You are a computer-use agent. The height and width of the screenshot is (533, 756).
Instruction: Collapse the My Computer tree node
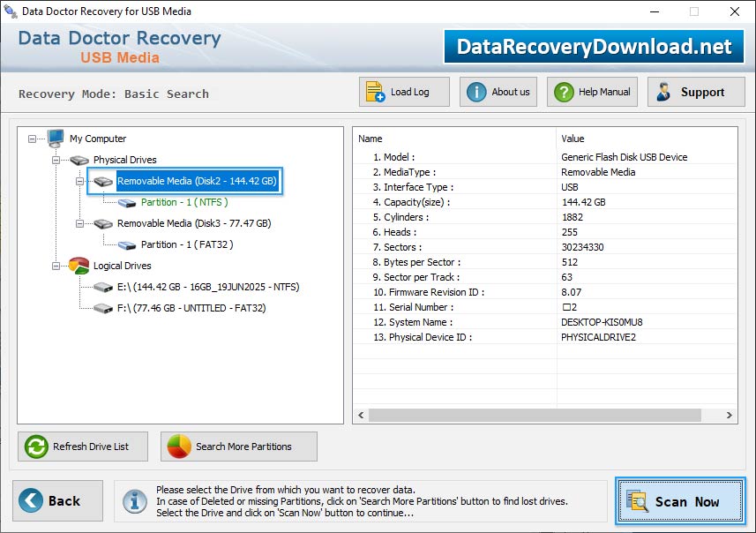(33, 139)
